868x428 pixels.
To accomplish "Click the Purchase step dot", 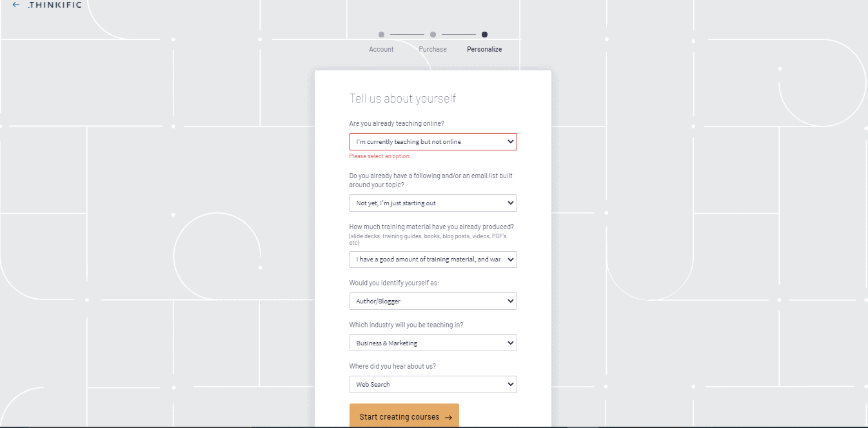I will tap(433, 35).
